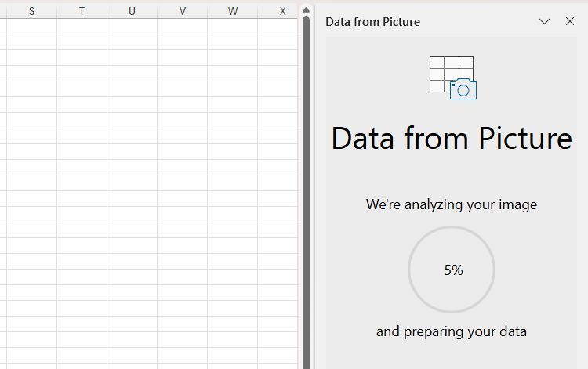Click the 5% progress circle

click(x=452, y=270)
